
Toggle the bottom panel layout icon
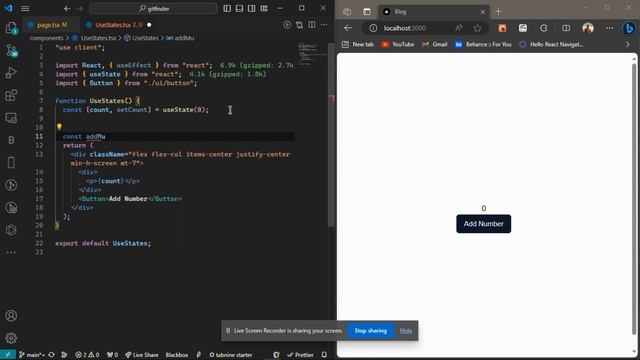click(240, 8)
